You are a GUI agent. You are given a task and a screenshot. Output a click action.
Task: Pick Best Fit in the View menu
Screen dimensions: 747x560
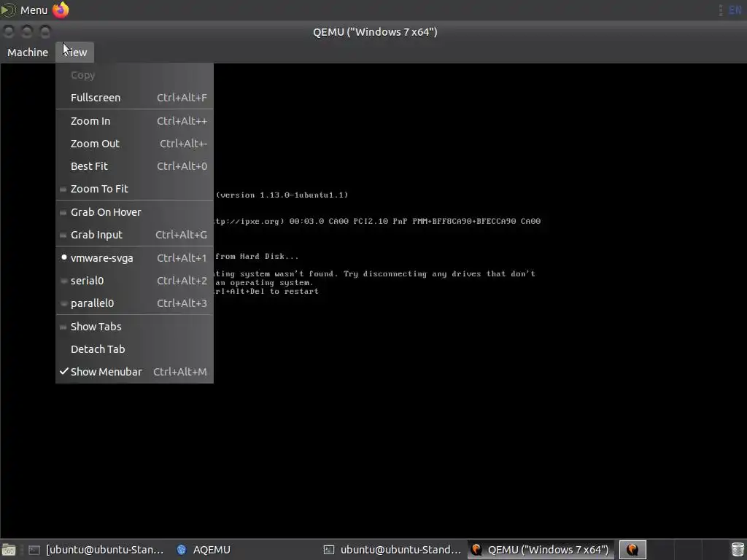(x=134, y=166)
